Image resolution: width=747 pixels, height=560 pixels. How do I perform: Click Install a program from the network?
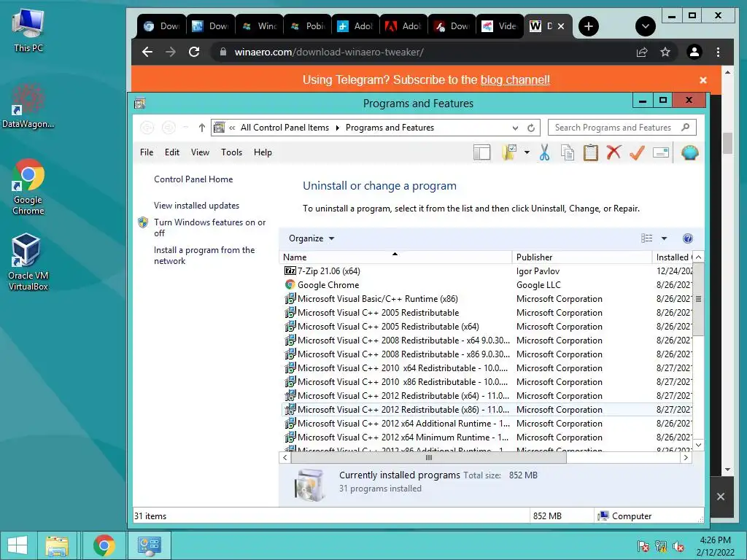[x=204, y=255]
